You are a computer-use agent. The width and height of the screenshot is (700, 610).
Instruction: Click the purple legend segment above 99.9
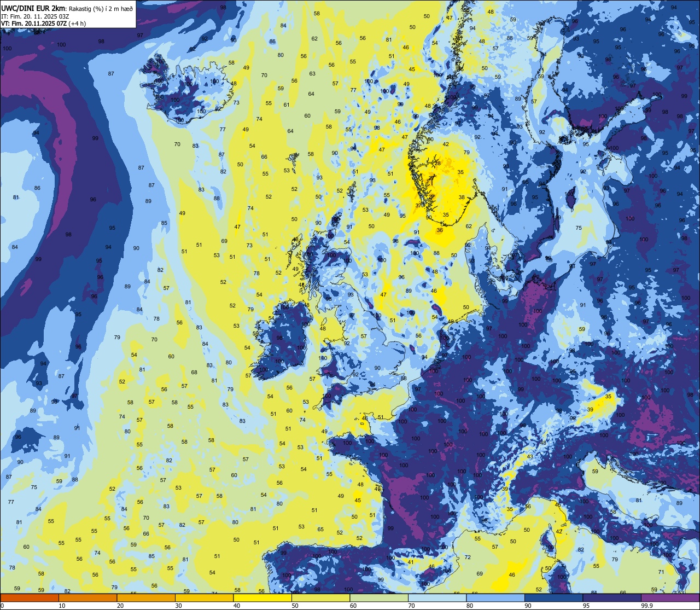tap(670, 597)
